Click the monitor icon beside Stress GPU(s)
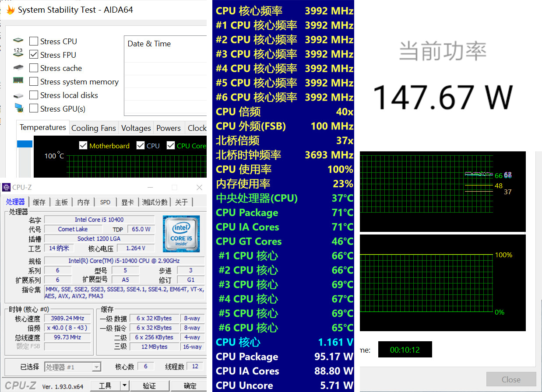 pos(18,108)
